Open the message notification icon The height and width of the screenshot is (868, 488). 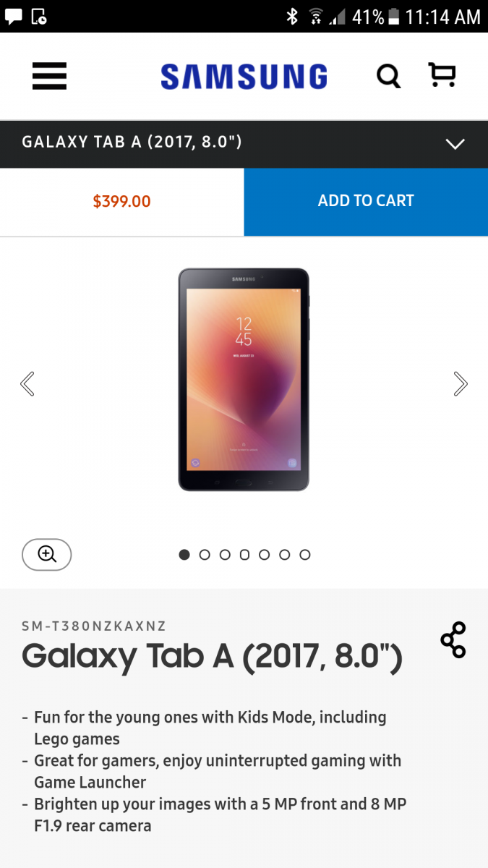click(14, 17)
